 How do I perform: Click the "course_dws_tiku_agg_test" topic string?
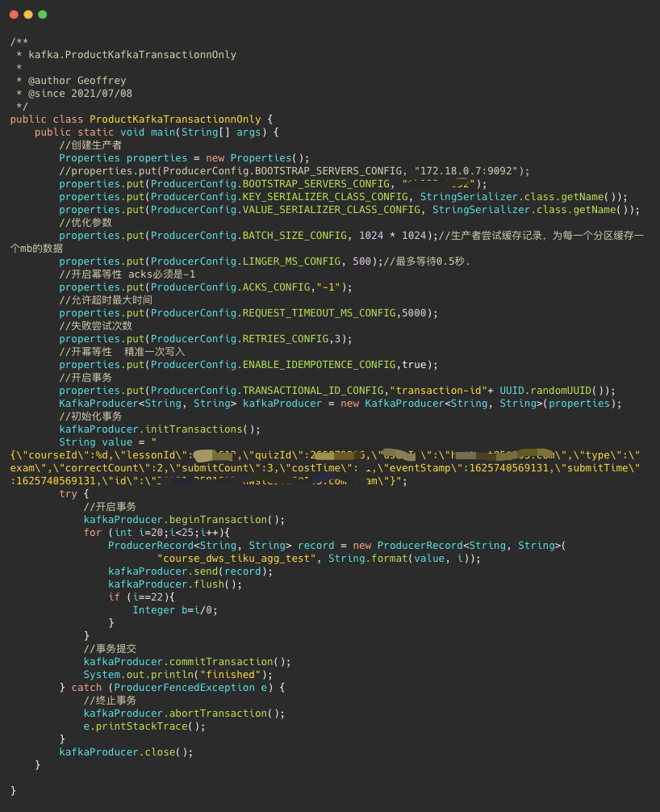click(236, 559)
